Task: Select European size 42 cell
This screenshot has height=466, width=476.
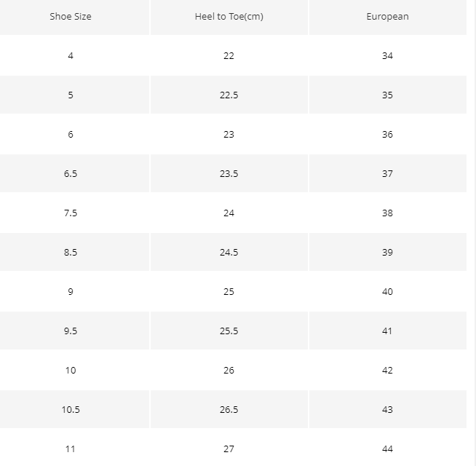Action: (388, 371)
